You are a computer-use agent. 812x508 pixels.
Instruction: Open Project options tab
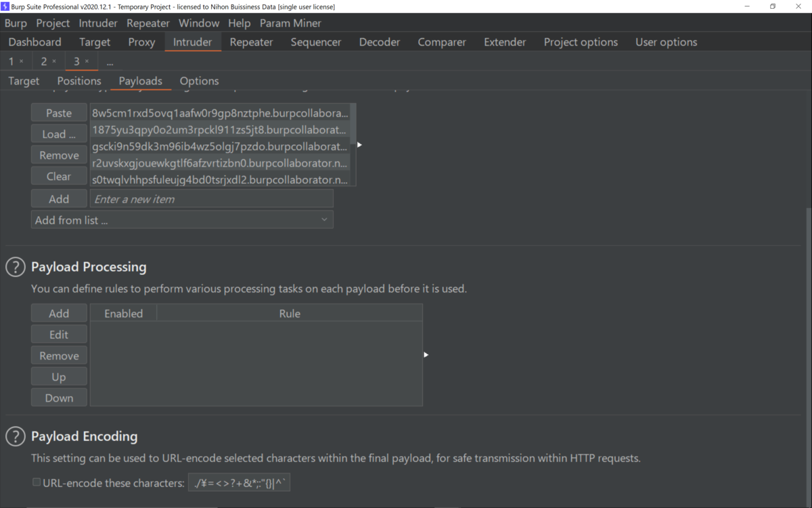tap(581, 42)
